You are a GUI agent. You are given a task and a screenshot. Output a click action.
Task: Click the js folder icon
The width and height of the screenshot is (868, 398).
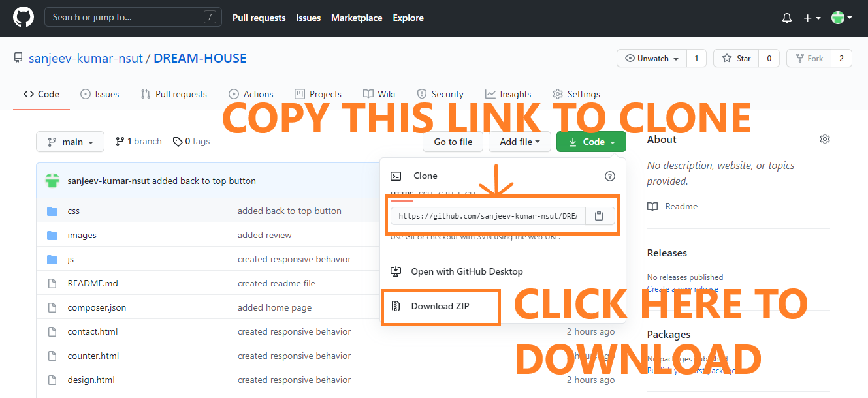coord(52,259)
